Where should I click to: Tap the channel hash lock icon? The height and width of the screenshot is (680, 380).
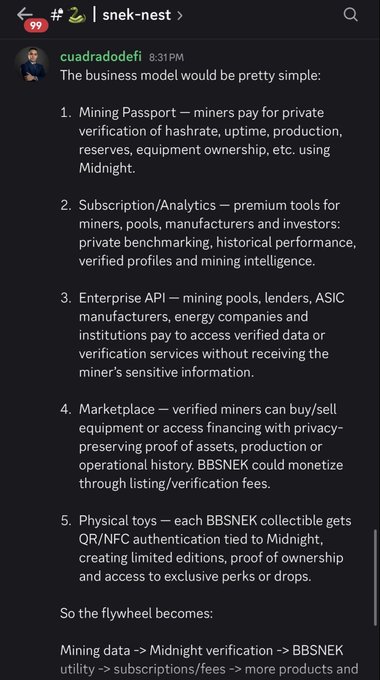coord(57,15)
